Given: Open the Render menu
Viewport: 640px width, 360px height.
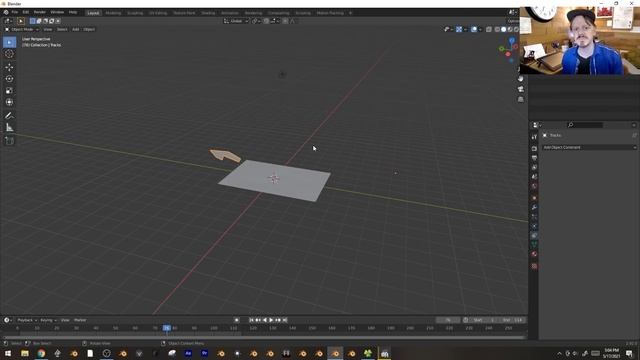Looking at the screenshot, I should pyautogui.click(x=40, y=12).
